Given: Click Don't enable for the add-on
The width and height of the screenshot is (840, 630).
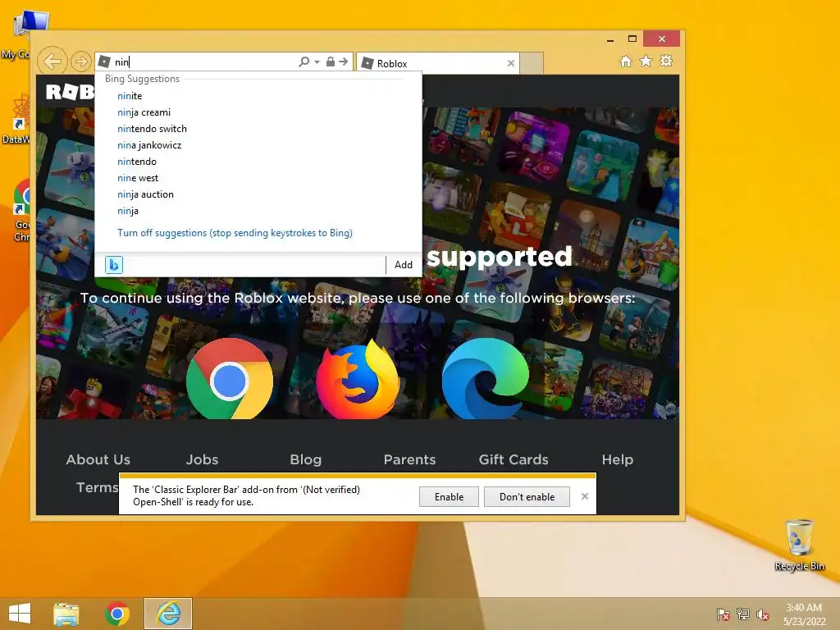Looking at the screenshot, I should pos(527,497).
